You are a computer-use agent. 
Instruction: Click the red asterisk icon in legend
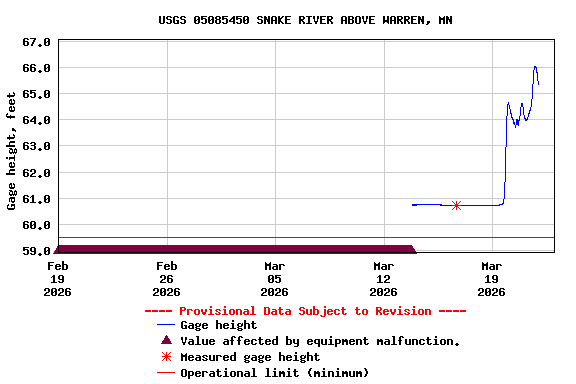point(166,356)
